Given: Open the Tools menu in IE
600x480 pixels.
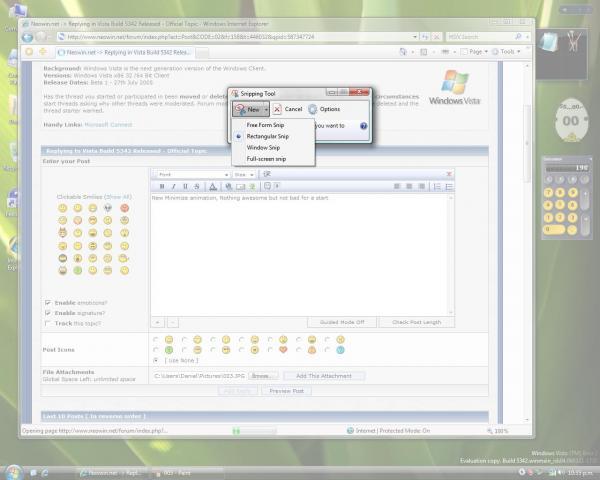Looking at the screenshot, I should [506, 52].
